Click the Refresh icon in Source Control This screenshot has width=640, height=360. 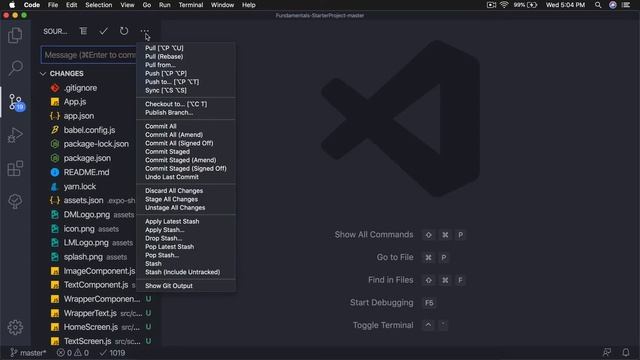point(124,31)
